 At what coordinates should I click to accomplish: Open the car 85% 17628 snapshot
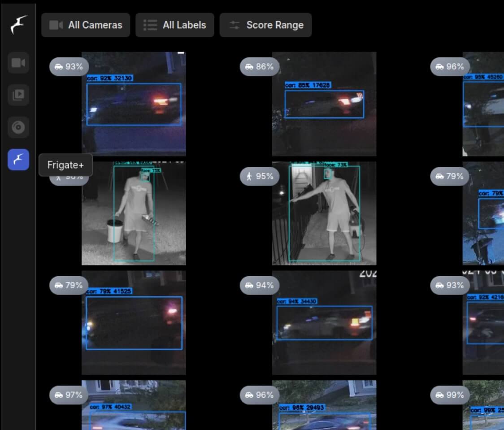tap(324, 104)
